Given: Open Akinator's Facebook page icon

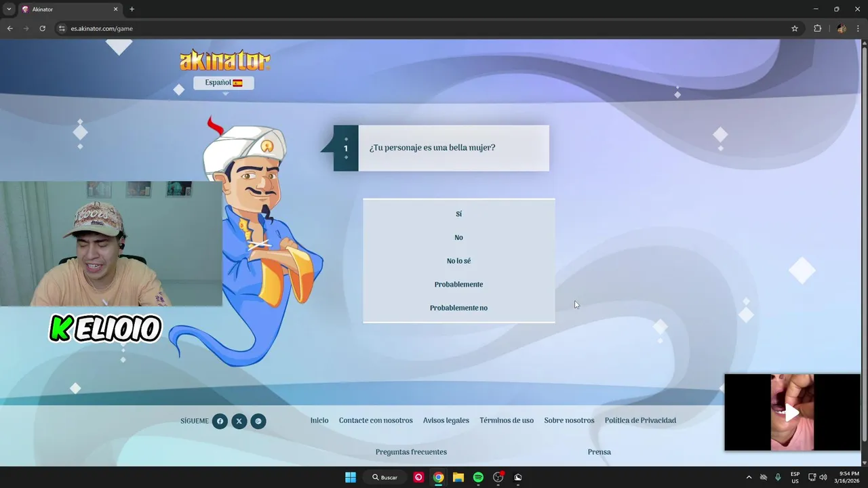Looking at the screenshot, I should pyautogui.click(x=220, y=421).
